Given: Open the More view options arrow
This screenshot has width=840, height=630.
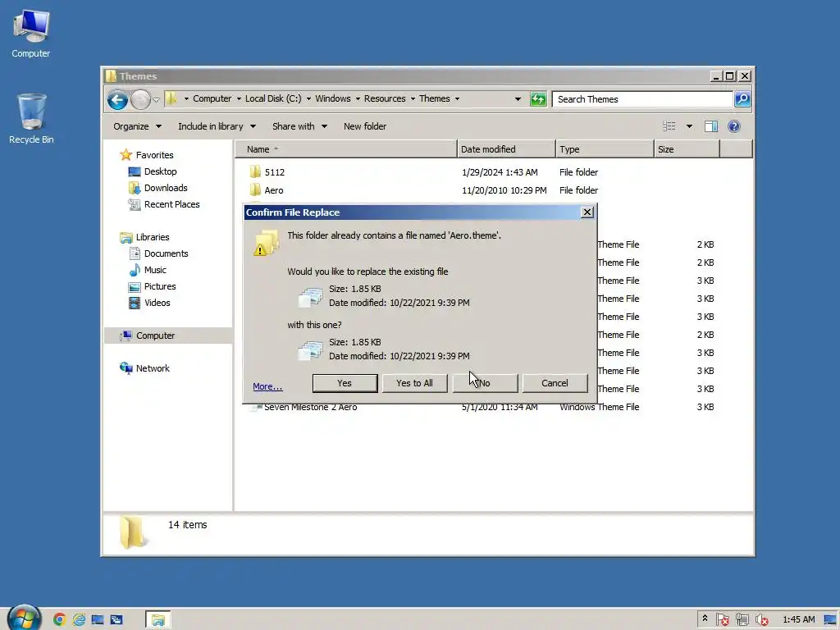Looking at the screenshot, I should (689, 126).
